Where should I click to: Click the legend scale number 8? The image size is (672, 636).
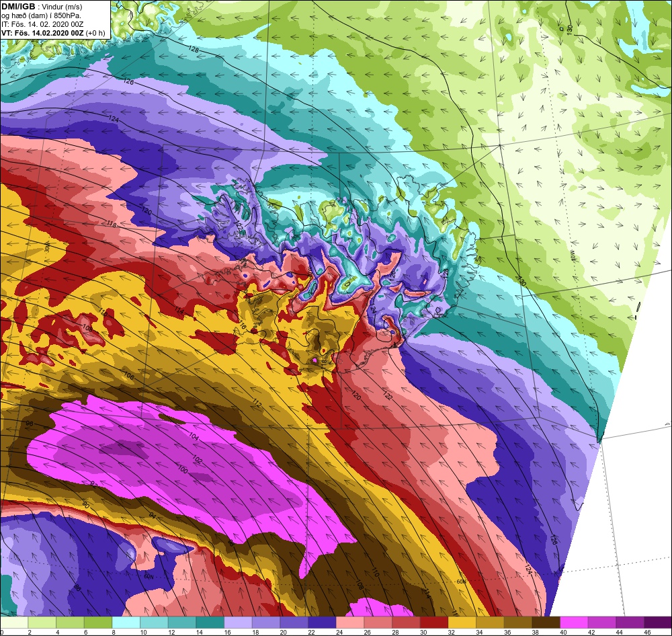pyautogui.click(x=113, y=632)
